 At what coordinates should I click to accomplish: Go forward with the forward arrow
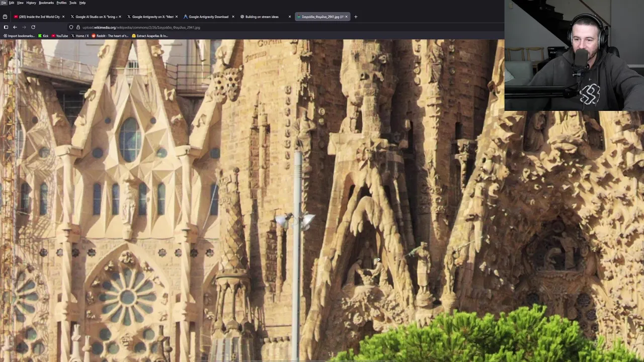pos(24,27)
